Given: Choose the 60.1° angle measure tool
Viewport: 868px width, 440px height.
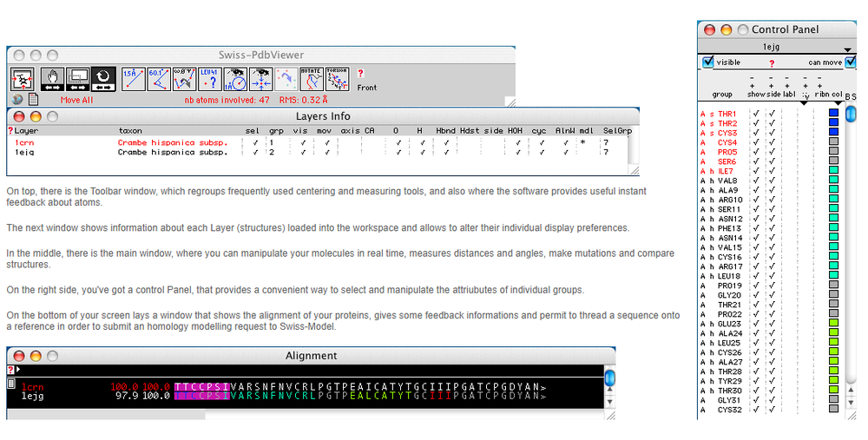Looking at the screenshot, I should click(x=159, y=79).
